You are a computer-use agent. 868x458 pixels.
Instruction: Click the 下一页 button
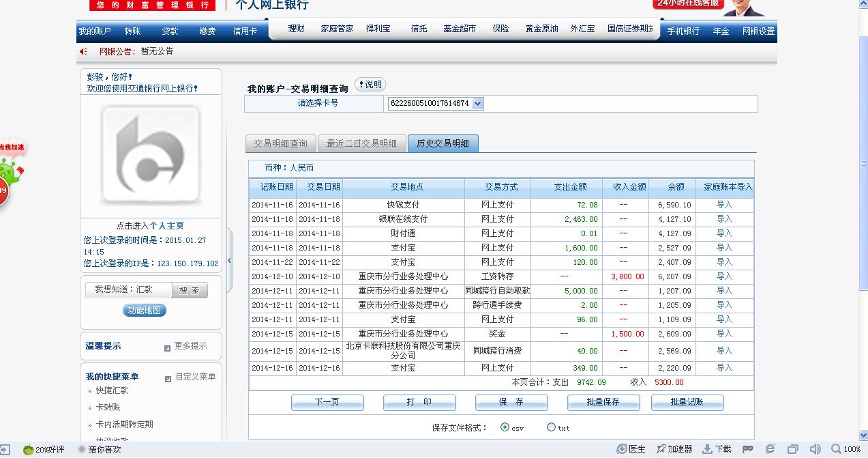(327, 402)
